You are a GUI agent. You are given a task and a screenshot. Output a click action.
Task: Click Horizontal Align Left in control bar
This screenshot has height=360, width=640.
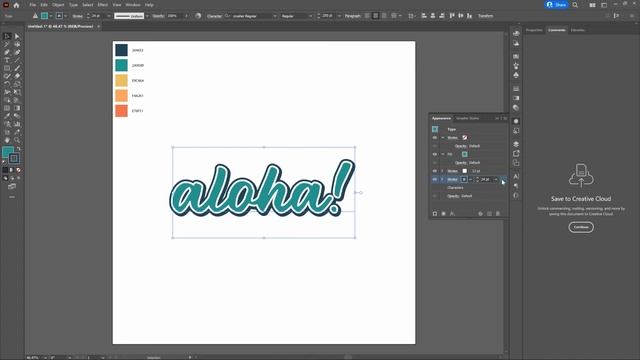pyautogui.click(x=424, y=16)
